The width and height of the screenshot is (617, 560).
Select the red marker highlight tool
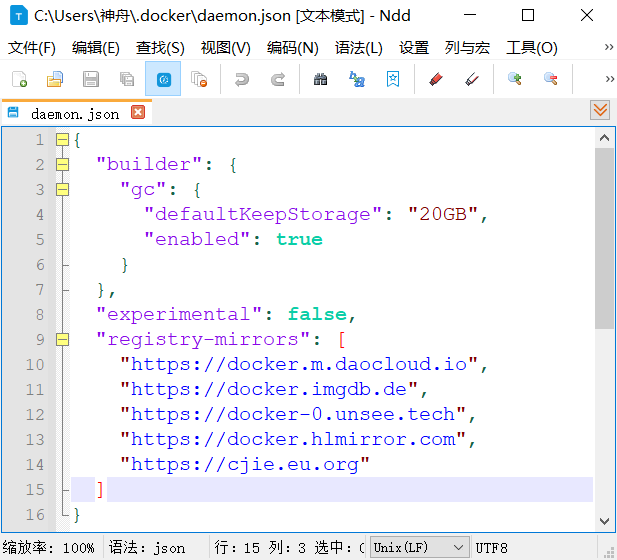pos(436,79)
